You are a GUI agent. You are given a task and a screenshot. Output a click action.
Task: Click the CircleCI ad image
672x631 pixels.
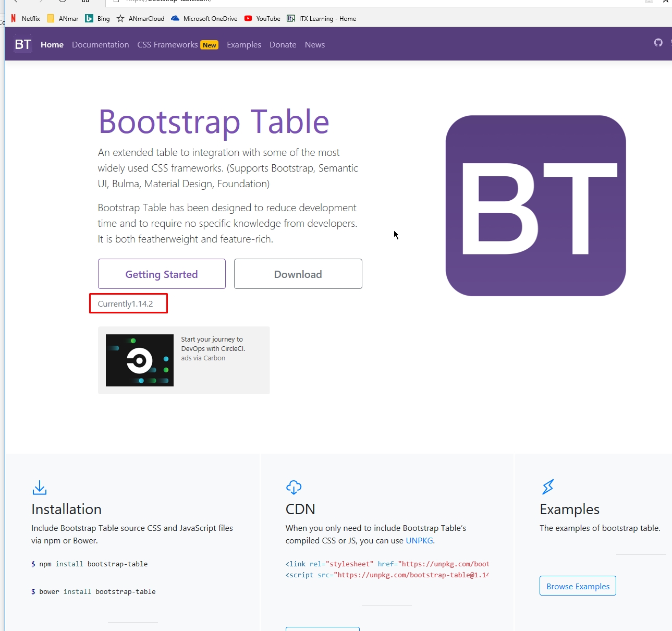[140, 360]
